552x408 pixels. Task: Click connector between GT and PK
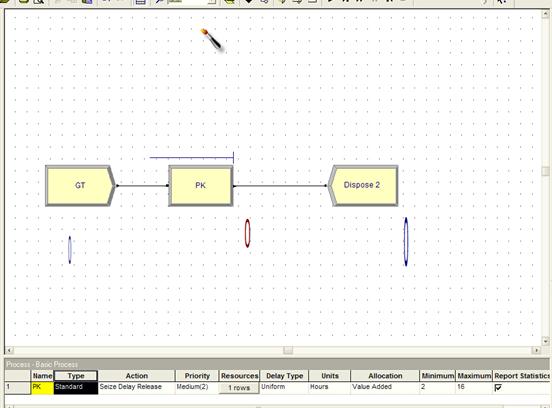pos(142,186)
